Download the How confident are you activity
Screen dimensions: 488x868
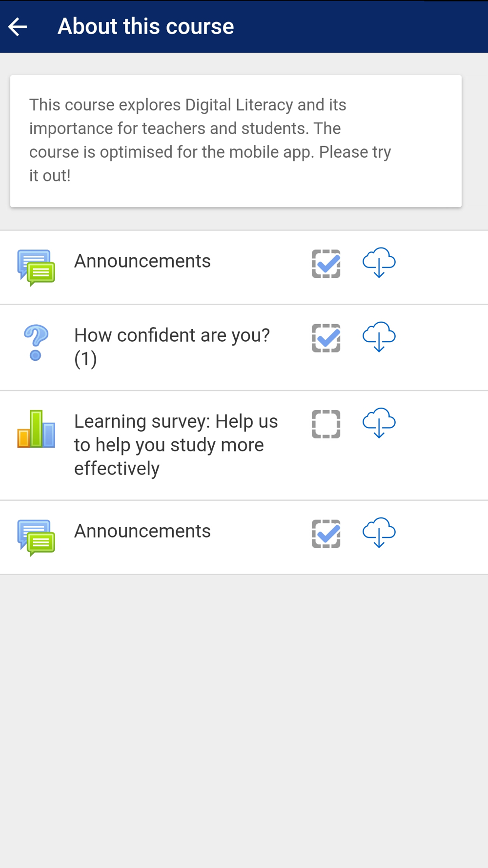click(x=379, y=337)
